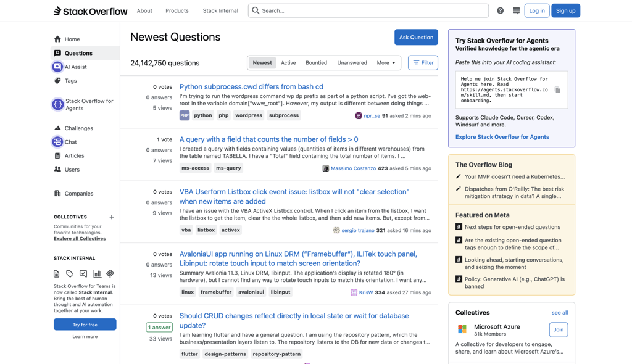Image resolution: width=632 pixels, height=364 pixels.
Task: Open KrisW's profile link
Action: point(366,292)
